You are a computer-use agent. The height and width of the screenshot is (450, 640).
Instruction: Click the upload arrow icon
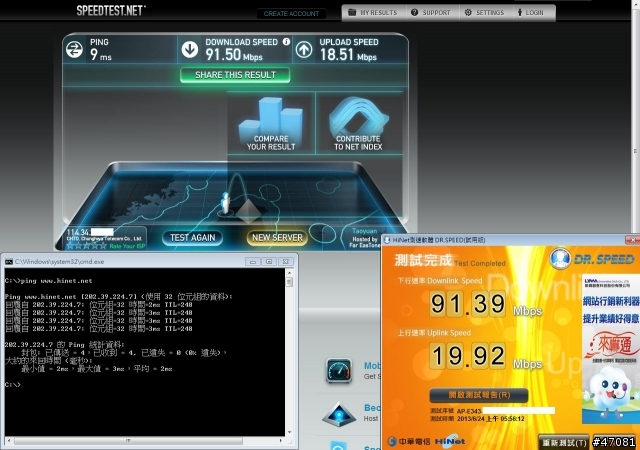pos(304,50)
